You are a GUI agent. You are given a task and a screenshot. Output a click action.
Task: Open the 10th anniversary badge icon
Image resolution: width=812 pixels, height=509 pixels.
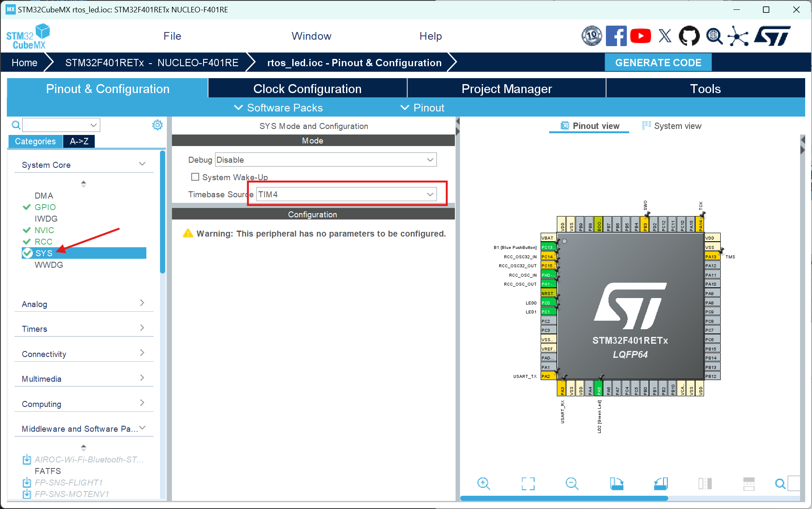pyautogui.click(x=592, y=36)
